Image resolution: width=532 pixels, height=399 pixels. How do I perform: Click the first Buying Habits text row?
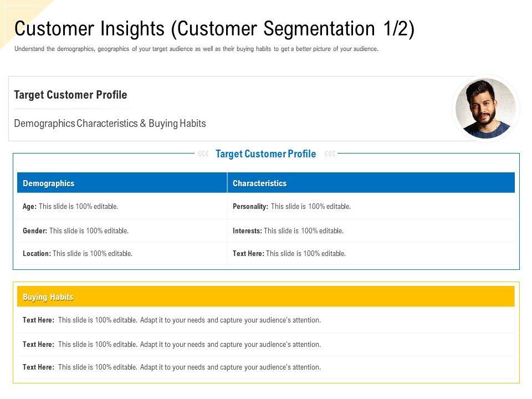172,320
